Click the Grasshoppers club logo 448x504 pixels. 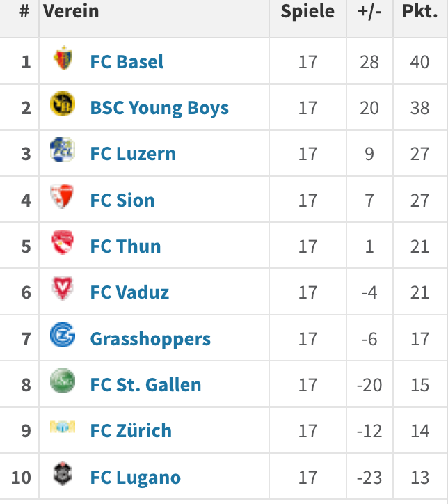[63, 335]
